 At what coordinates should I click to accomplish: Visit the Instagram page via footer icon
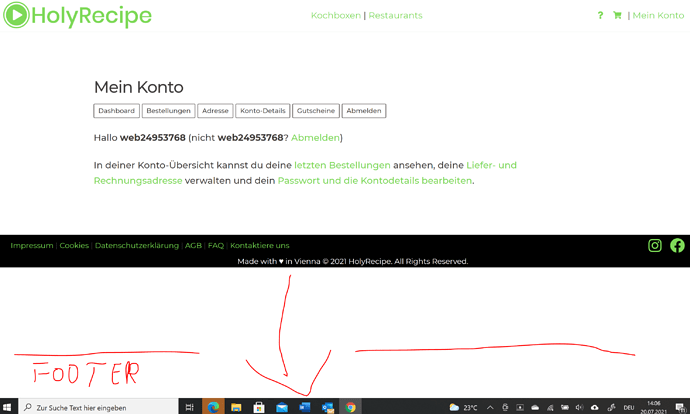point(655,245)
